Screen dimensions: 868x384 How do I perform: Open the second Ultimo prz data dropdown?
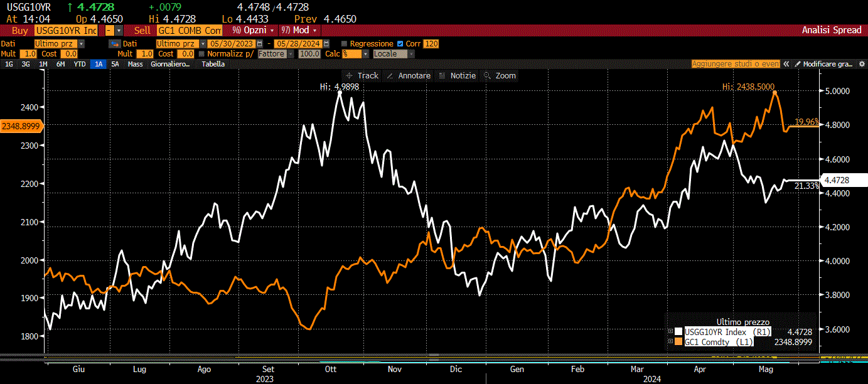tap(203, 44)
